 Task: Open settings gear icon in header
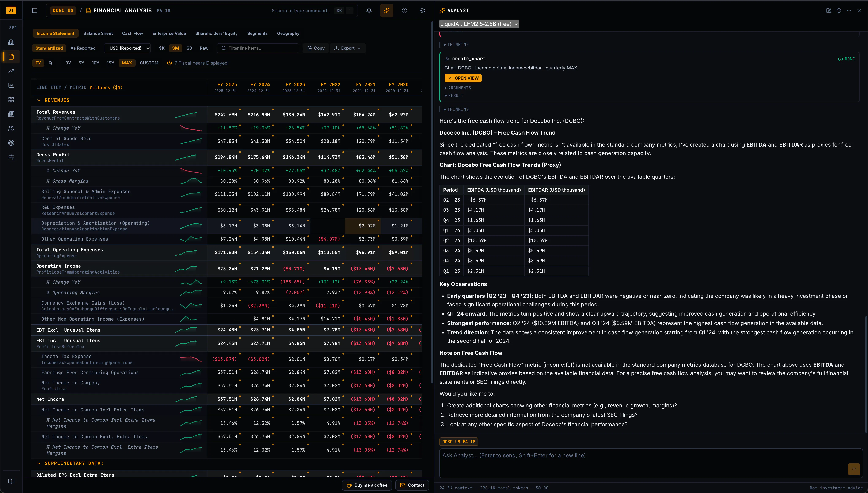click(422, 11)
